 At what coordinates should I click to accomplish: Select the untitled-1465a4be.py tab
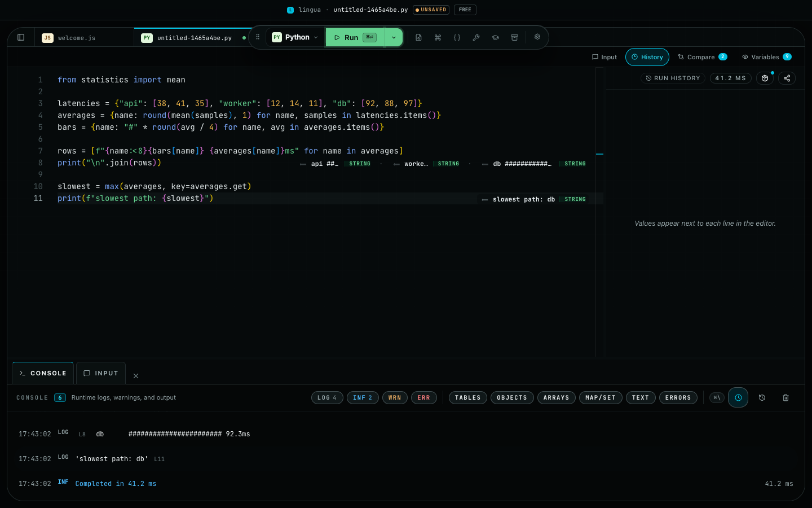tap(194, 38)
